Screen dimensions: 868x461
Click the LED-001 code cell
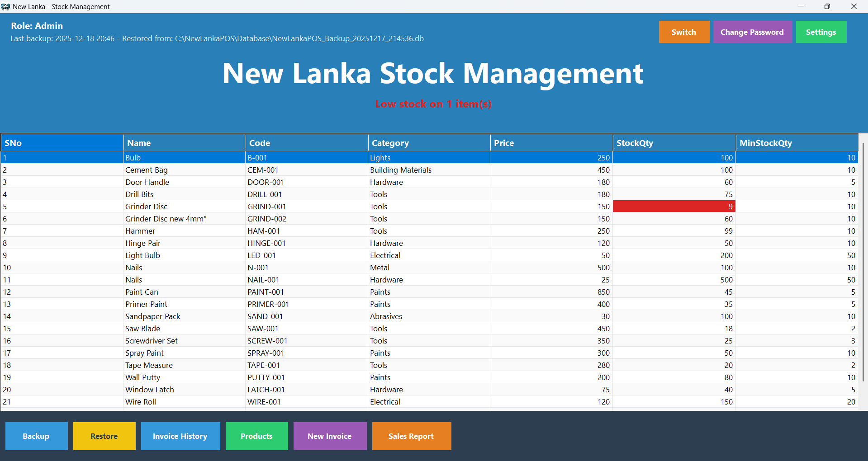click(x=307, y=255)
